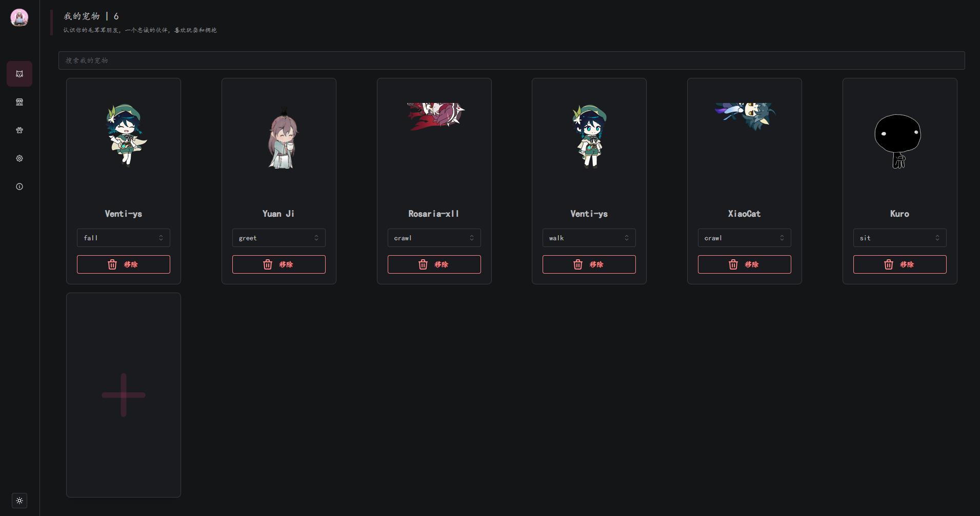Screen dimensions: 980x516
Task: Add a new pet with plus card
Action: tap(124, 395)
